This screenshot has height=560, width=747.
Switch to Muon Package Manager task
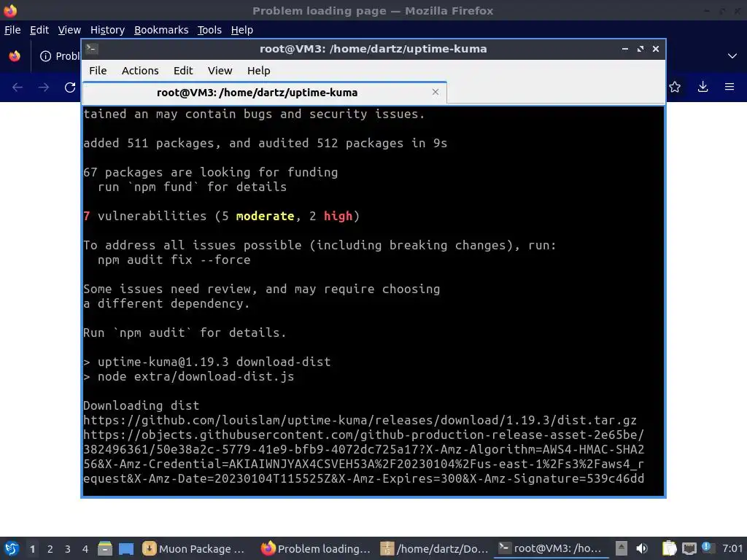point(194,548)
